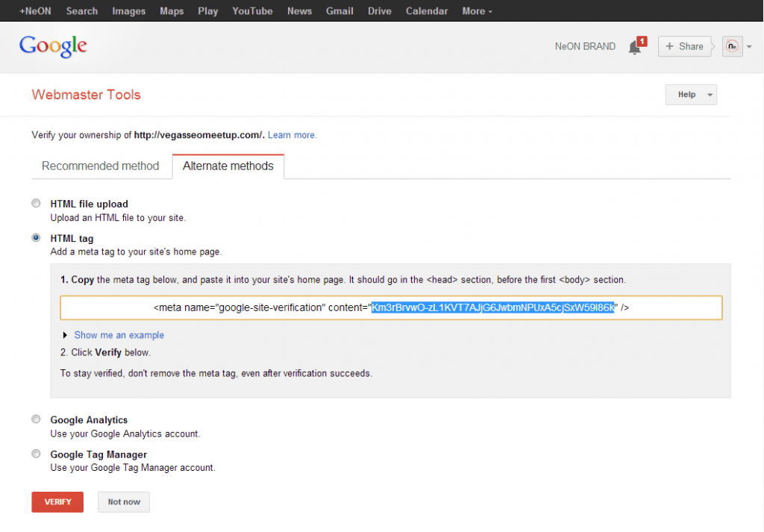
Task: Click the 'Google Analytics' label text
Action: (89, 420)
